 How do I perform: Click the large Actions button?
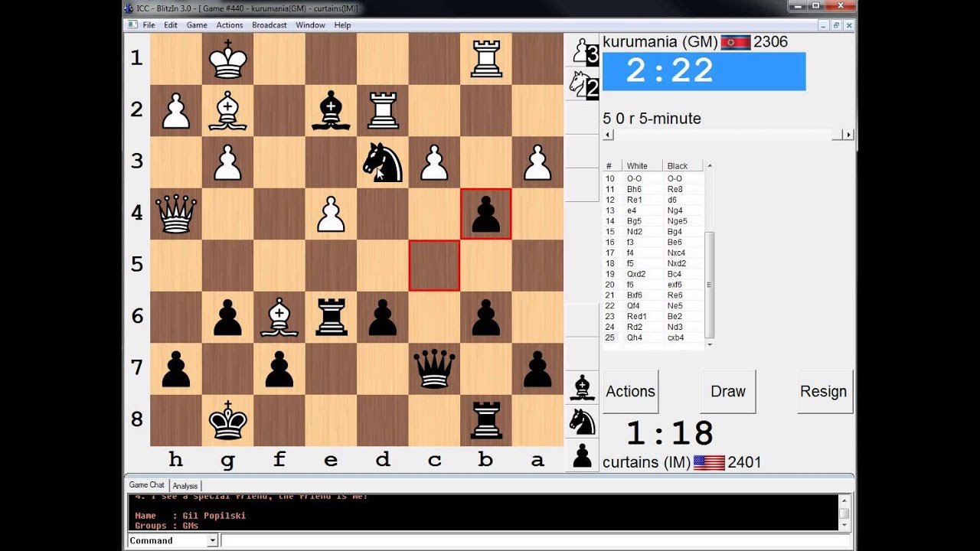[x=630, y=391]
